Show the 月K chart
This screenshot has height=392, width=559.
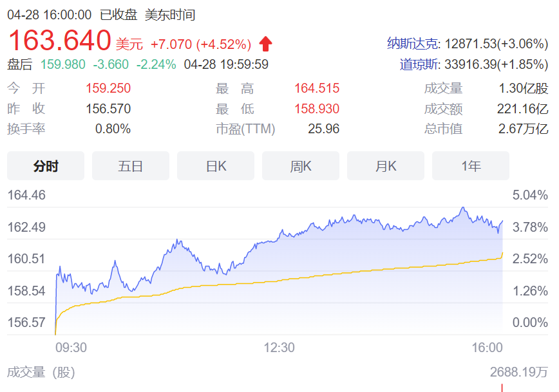click(386, 166)
